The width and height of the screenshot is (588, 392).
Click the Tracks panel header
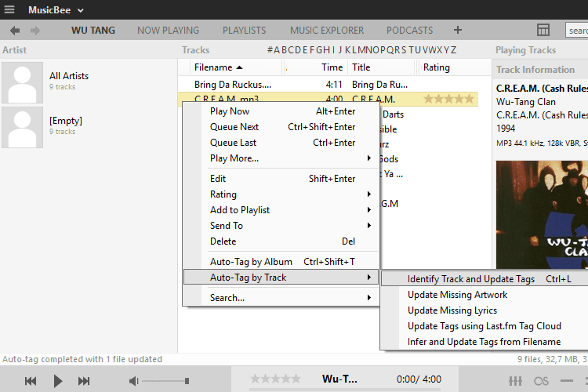(x=196, y=50)
